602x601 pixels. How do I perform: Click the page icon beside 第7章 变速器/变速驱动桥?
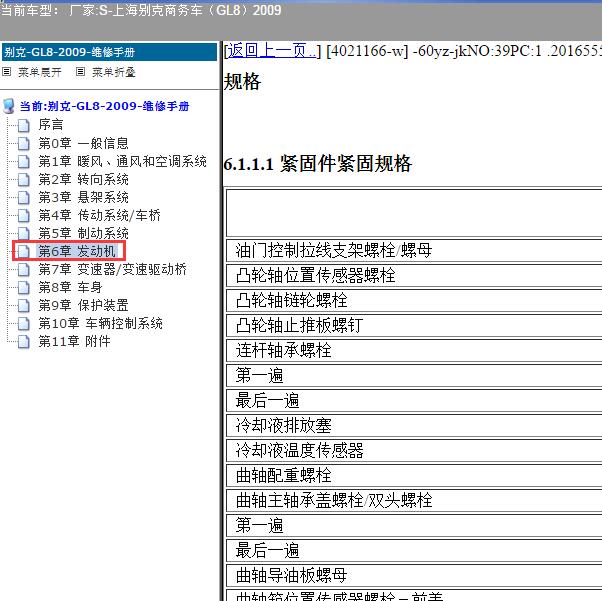(x=23, y=270)
